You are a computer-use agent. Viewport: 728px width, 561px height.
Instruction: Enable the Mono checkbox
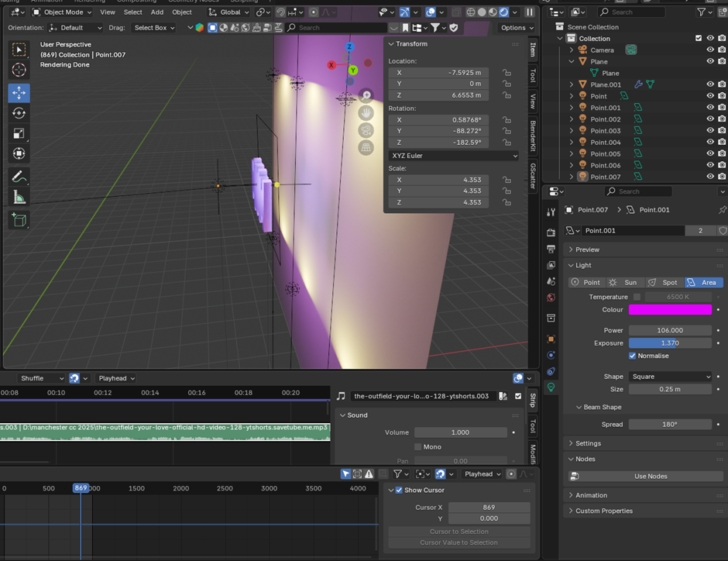[x=418, y=447]
